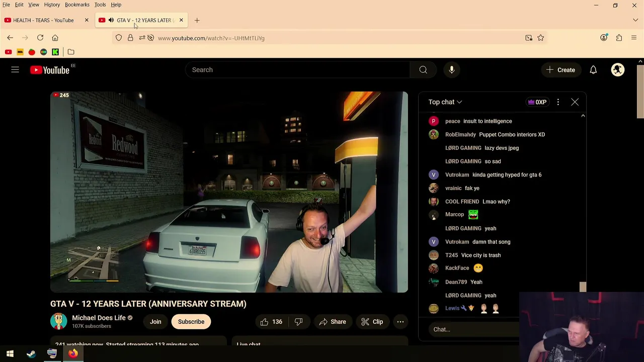The width and height of the screenshot is (644, 362).
Task: Open the 0XP chat points button
Action: 537,102
